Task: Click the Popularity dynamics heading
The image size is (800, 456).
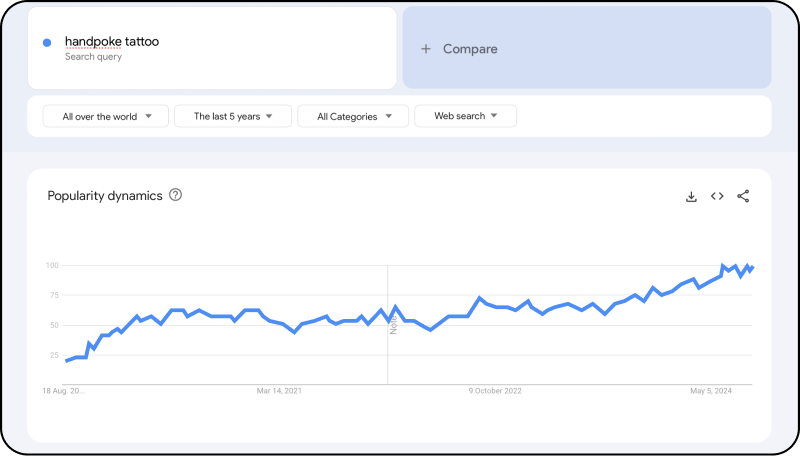Action: point(105,196)
